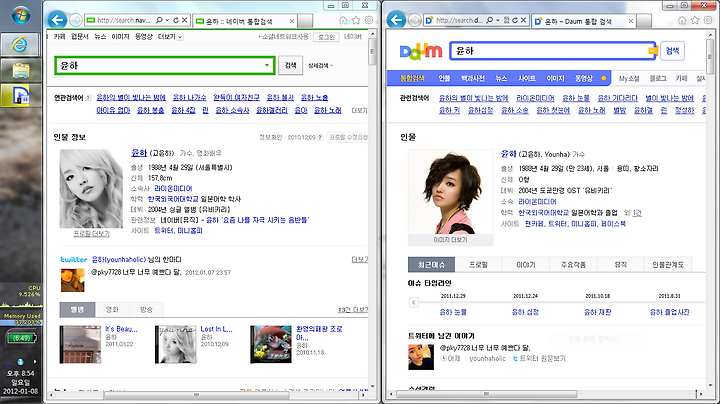720x404 pixels.
Task: Expand the 더보기 dropdown in Naver's top menu
Action: click(180, 37)
